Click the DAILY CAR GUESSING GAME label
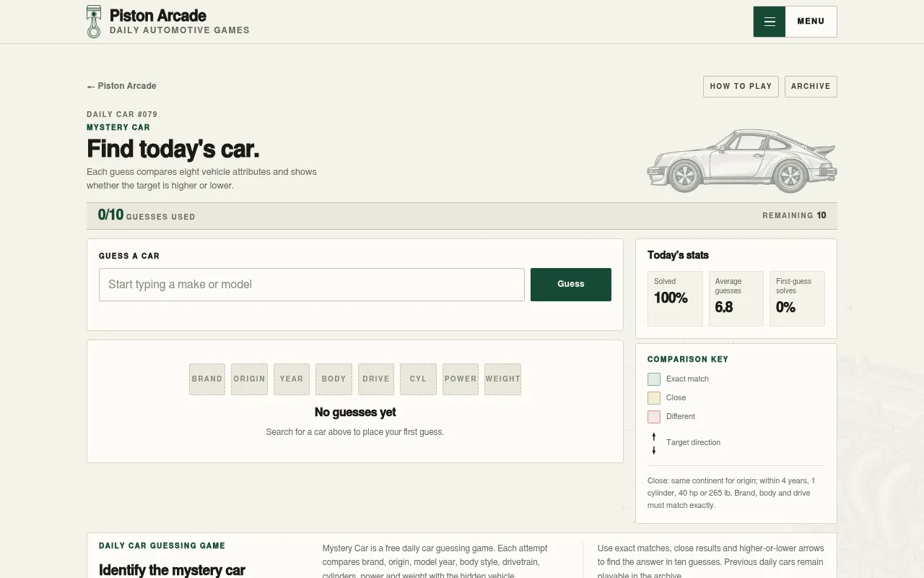Screen dimensions: 924x578 [x=162, y=545]
